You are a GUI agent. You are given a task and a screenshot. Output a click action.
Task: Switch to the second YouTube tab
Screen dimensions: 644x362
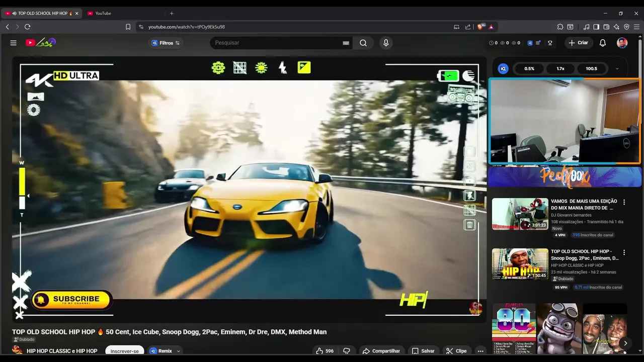[x=123, y=13]
